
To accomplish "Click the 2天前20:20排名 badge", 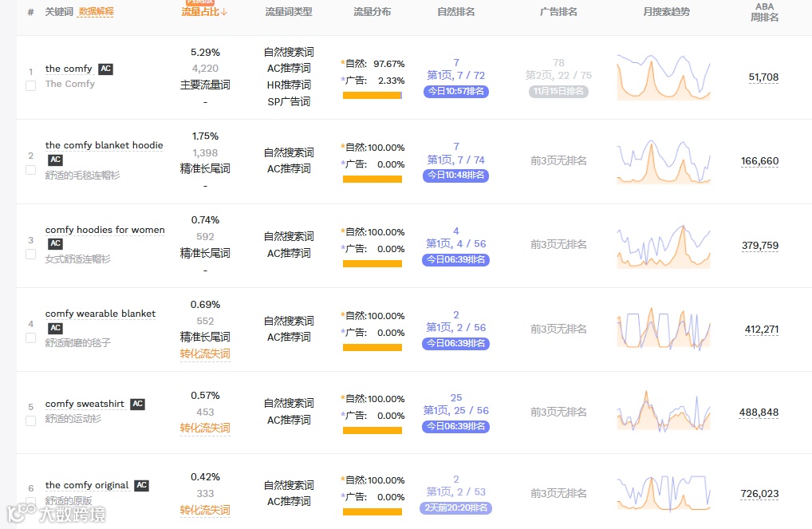I will tap(455, 507).
